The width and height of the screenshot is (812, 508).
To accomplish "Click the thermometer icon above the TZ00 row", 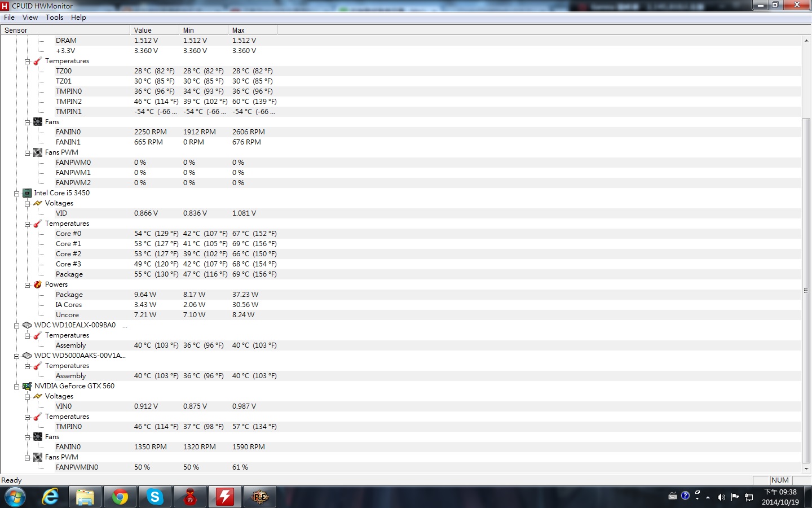I will [38, 61].
